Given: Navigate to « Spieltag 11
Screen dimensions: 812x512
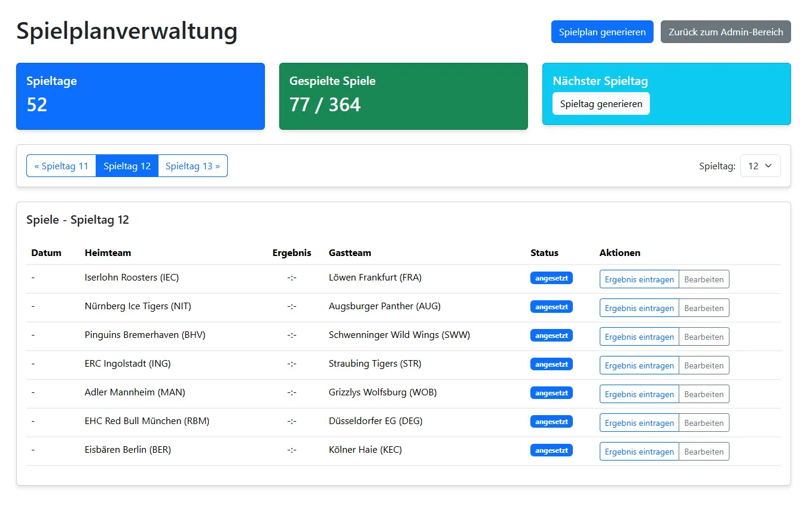Looking at the screenshot, I should coord(61,166).
